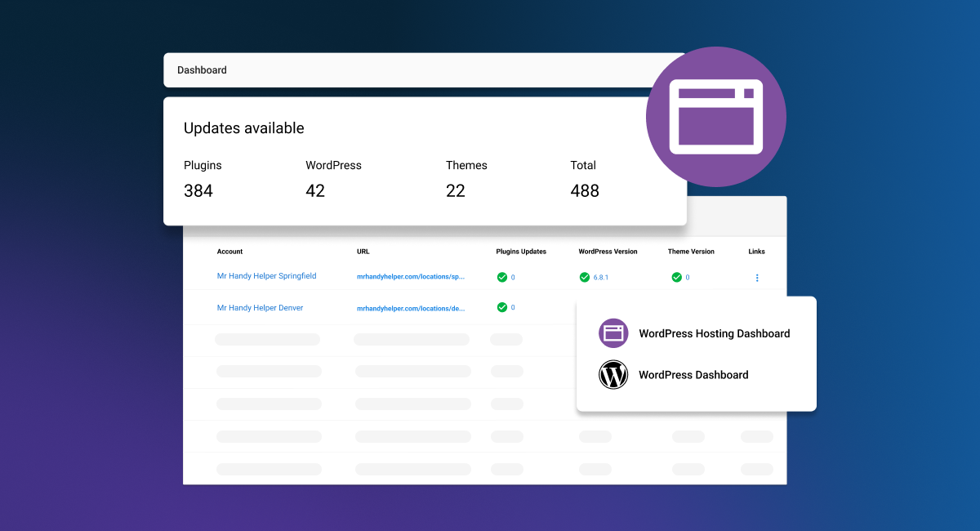Click the Total count 488
The width and height of the screenshot is (980, 531).
pyautogui.click(x=585, y=191)
